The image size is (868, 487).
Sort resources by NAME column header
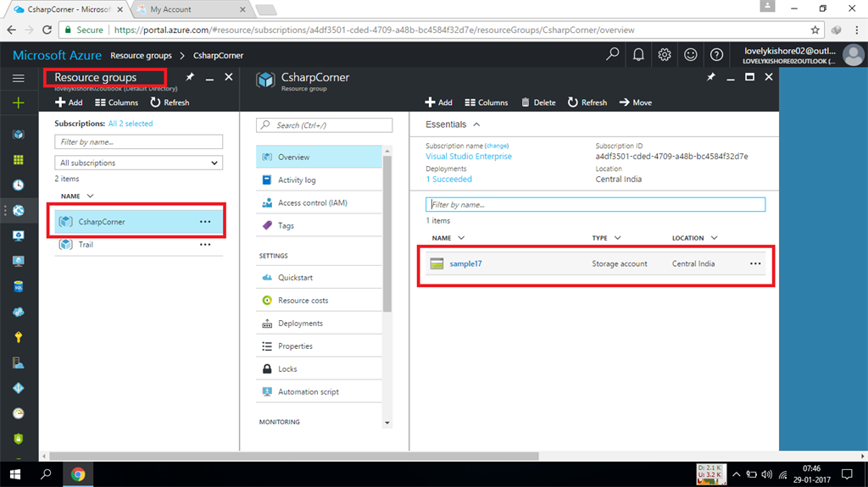pos(448,238)
